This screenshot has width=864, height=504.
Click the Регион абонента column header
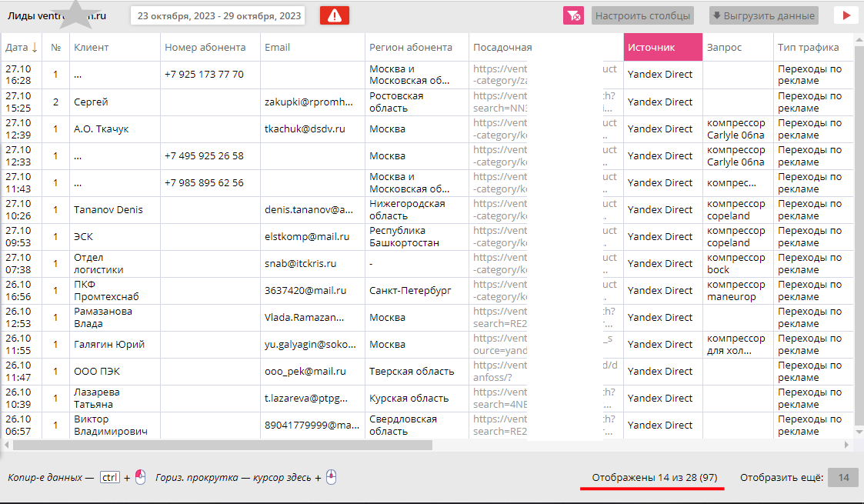click(416, 48)
